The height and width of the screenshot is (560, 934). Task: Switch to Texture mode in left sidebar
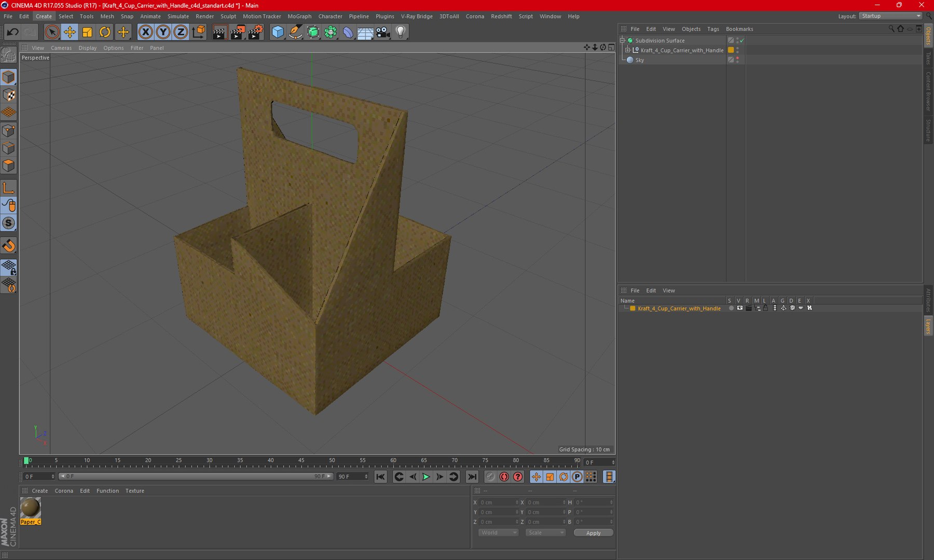9,95
